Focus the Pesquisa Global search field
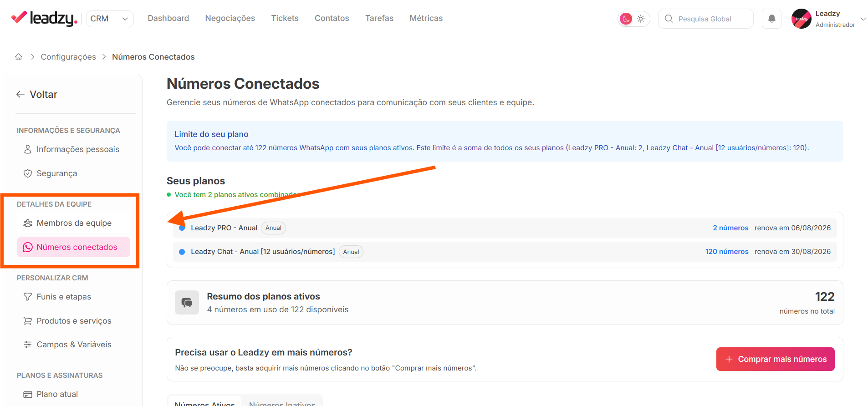This screenshot has width=868, height=406. point(705,19)
